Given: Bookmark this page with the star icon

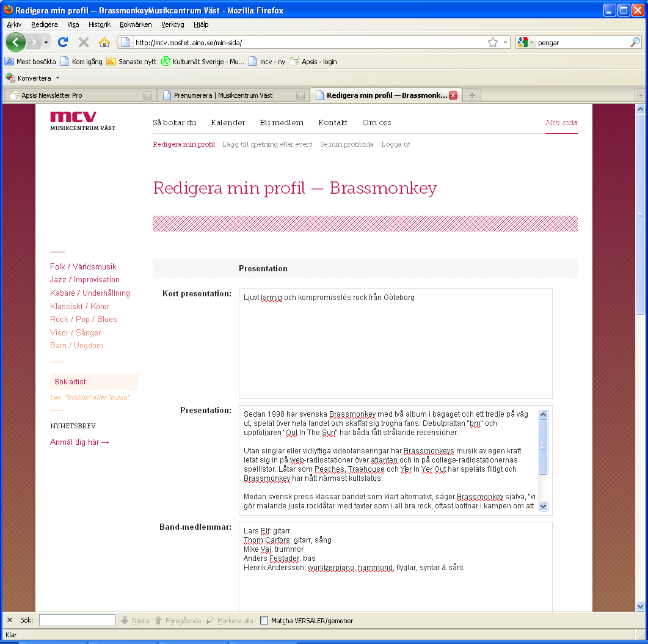Looking at the screenshot, I should [493, 42].
